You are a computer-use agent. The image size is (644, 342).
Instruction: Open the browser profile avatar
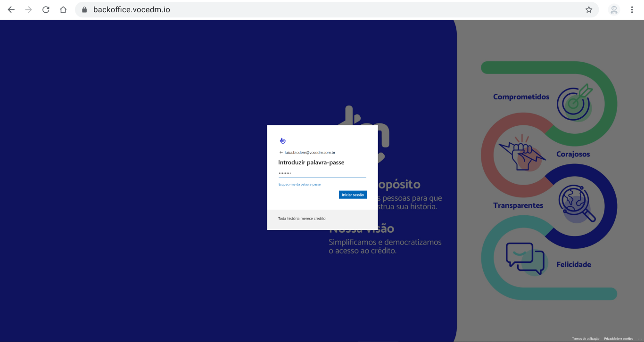point(614,9)
